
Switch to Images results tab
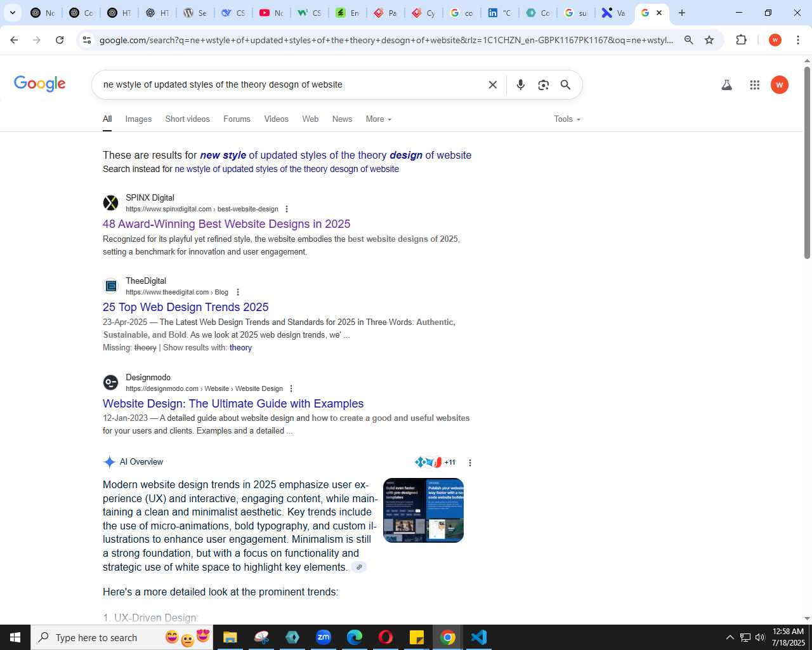[x=138, y=119]
